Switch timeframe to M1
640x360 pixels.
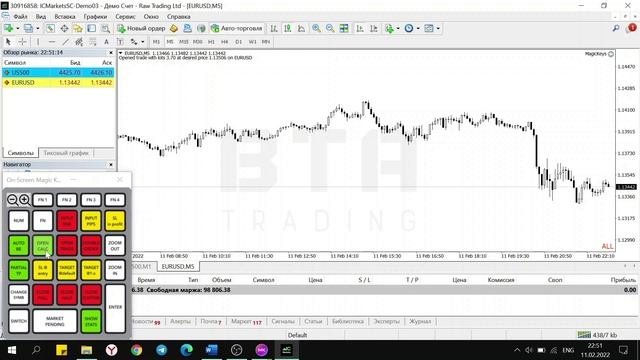156,42
